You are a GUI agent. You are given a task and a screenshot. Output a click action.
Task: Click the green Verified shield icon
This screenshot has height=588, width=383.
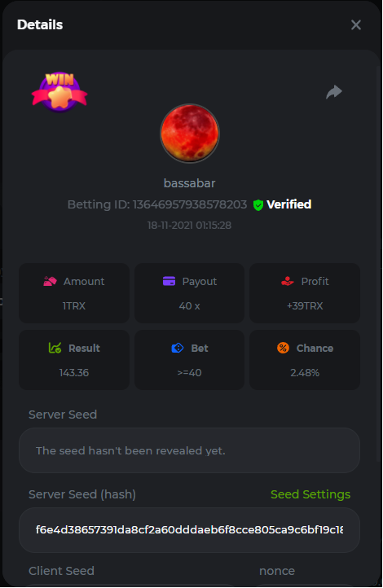(258, 205)
